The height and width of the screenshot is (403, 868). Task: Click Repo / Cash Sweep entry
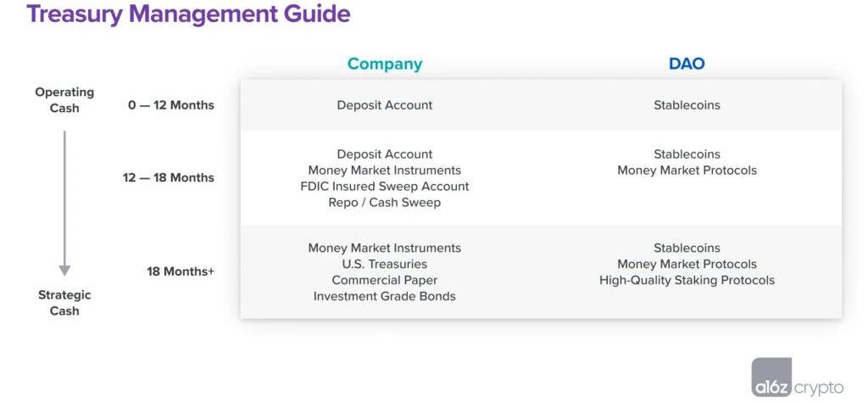(384, 202)
